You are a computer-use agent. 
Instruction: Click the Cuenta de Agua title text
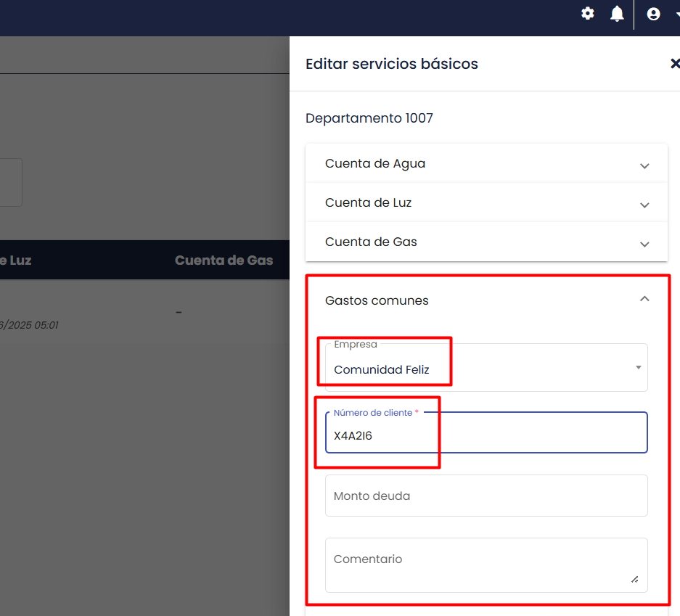pyautogui.click(x=375, y=163)
